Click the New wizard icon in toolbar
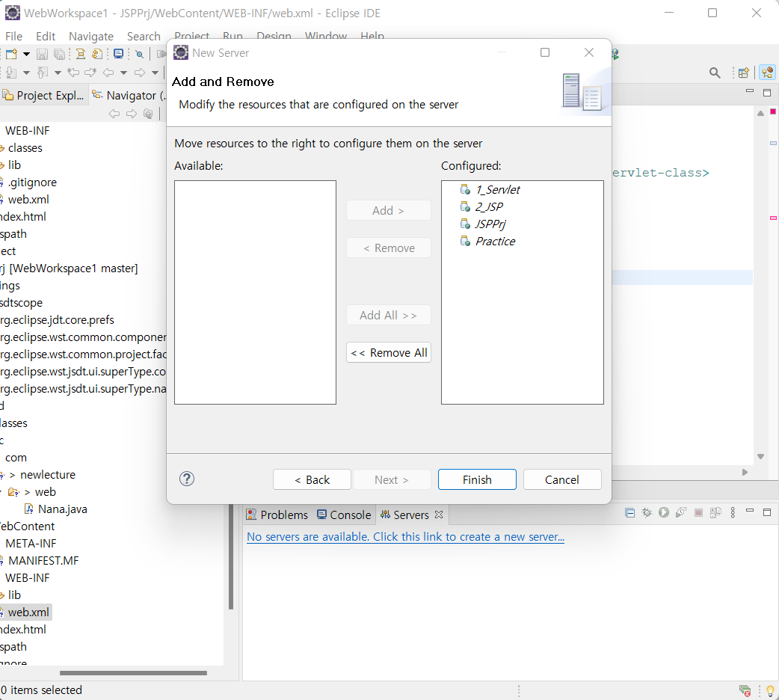 pos(11,54)
